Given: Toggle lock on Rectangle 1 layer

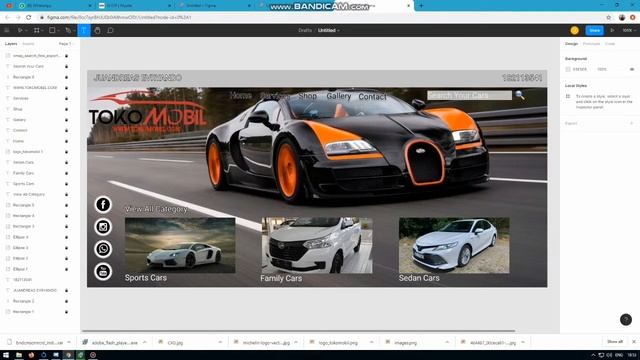Looking at the screenshot, I should click(x=67, y=312).
